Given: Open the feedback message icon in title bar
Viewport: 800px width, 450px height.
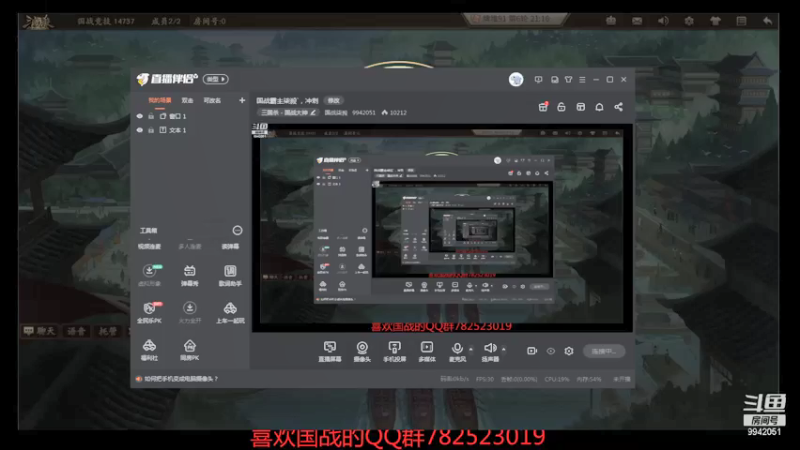Looking at the screenshot, I should click(x=538, y=80).
